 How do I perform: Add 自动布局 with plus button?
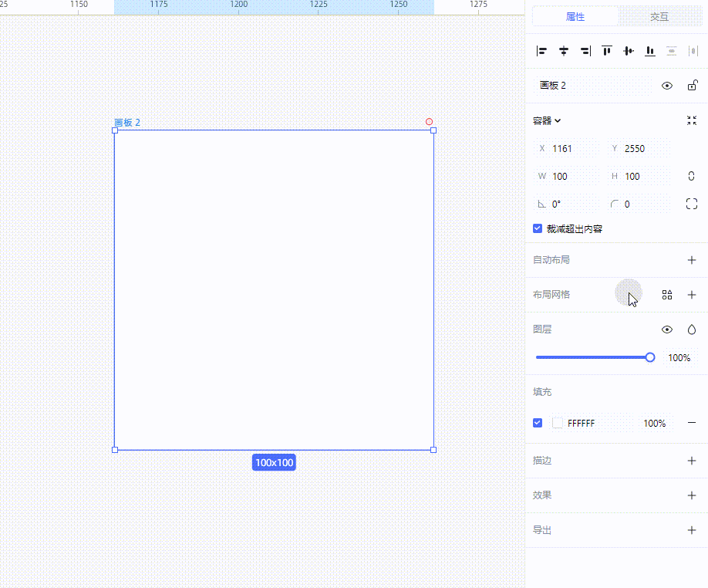[692, 260]
